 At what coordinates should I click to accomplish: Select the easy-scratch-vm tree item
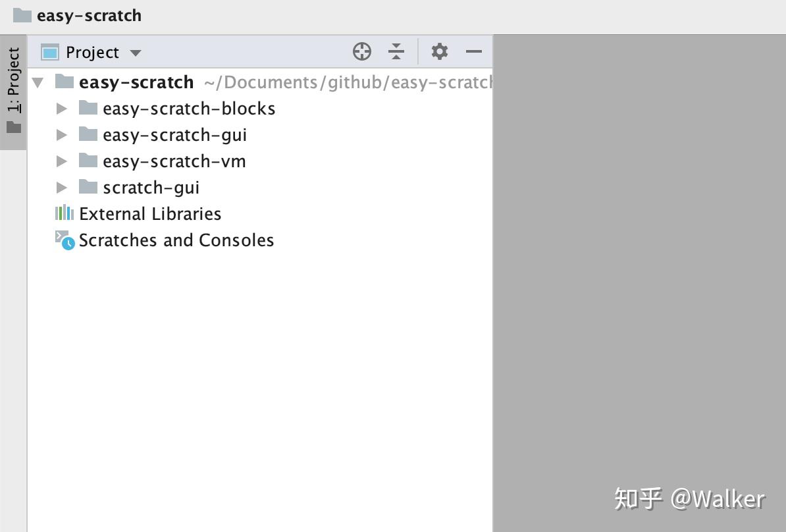[x=174, y=160]
